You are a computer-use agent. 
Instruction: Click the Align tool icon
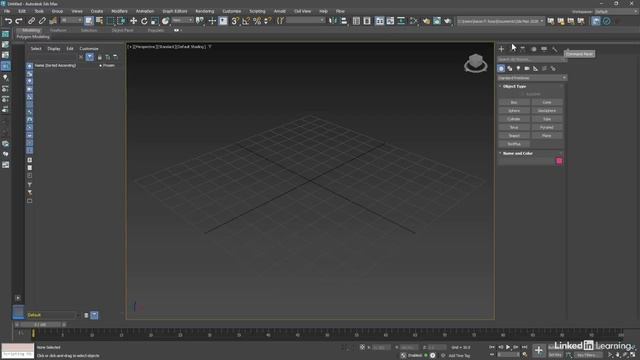[344, 21]
